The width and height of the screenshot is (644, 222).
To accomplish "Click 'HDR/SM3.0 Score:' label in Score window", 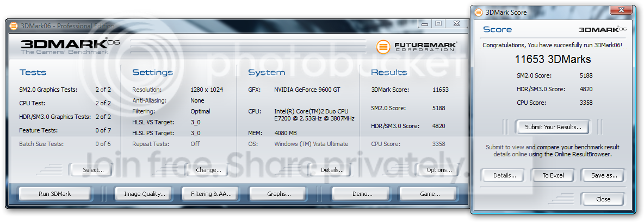I will 541,89.
